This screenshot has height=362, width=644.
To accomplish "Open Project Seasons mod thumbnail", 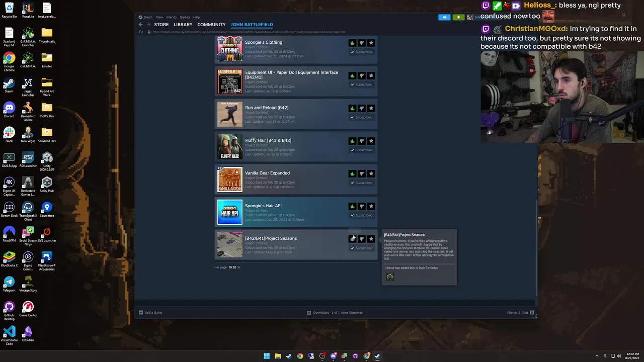I will pyautogui.click(x=229, y=245).
